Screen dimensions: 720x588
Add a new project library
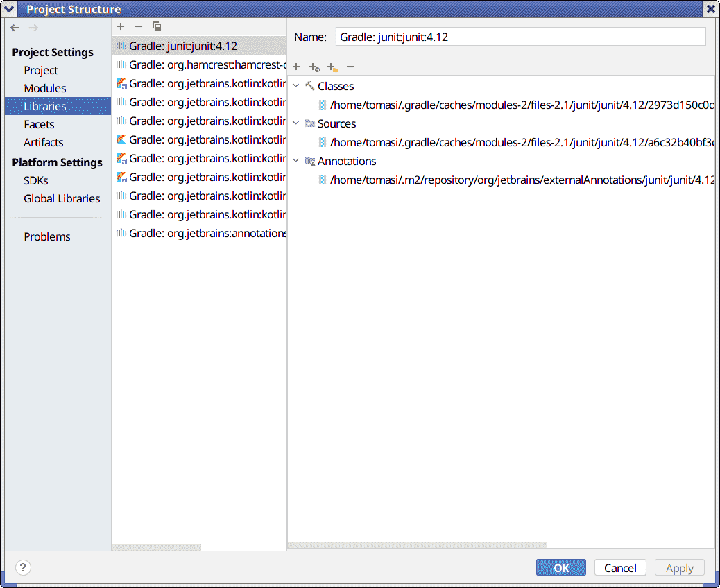click(121, 26)
